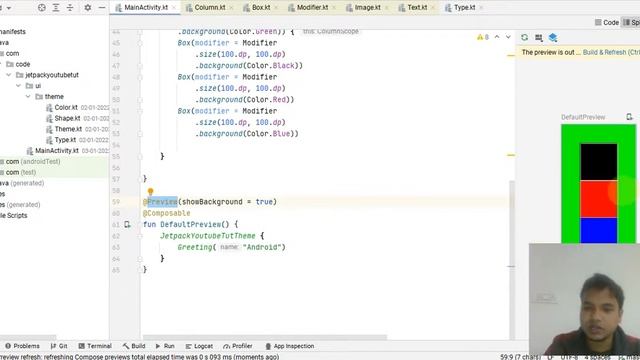Open Shape.kt in project tree
The width and height of the screenshot is (640, 360).
click(x=67, y=118)
